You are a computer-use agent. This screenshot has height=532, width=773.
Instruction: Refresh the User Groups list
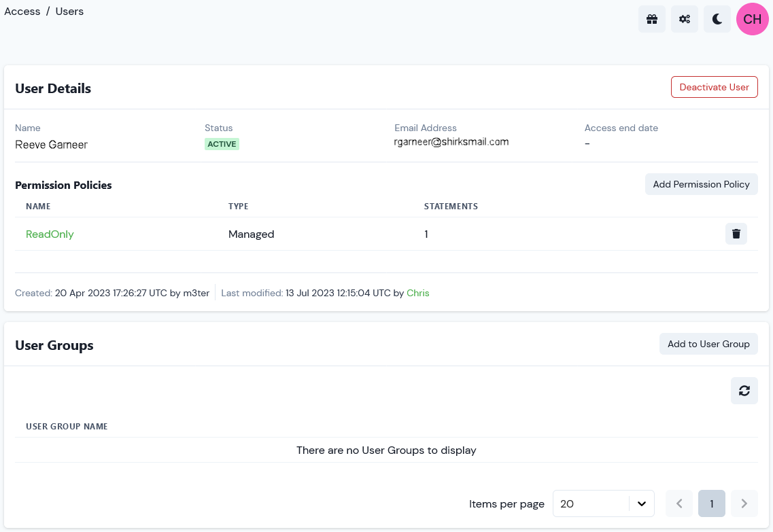click(744, 391)
